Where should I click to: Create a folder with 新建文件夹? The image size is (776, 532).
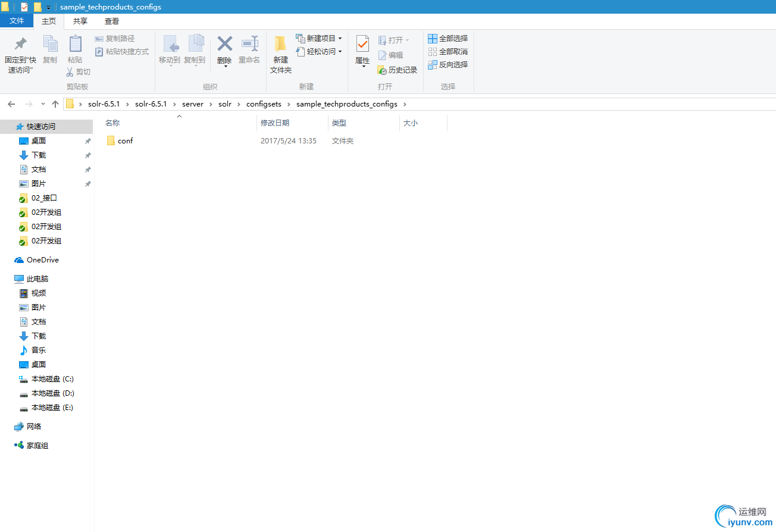click(x=281, y=55)
